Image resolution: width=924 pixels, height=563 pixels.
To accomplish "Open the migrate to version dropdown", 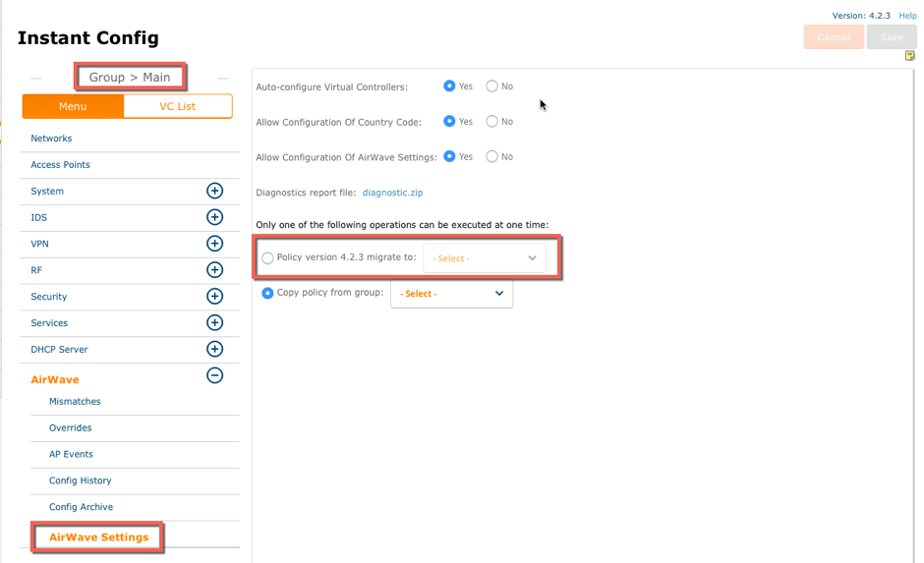I will (484, 258).
